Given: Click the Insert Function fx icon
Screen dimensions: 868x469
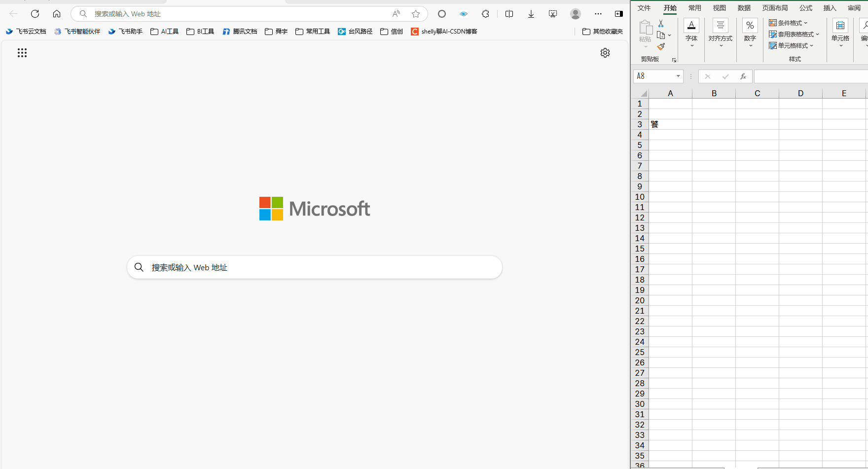Looking at the screenshot, I should (743, 76).
